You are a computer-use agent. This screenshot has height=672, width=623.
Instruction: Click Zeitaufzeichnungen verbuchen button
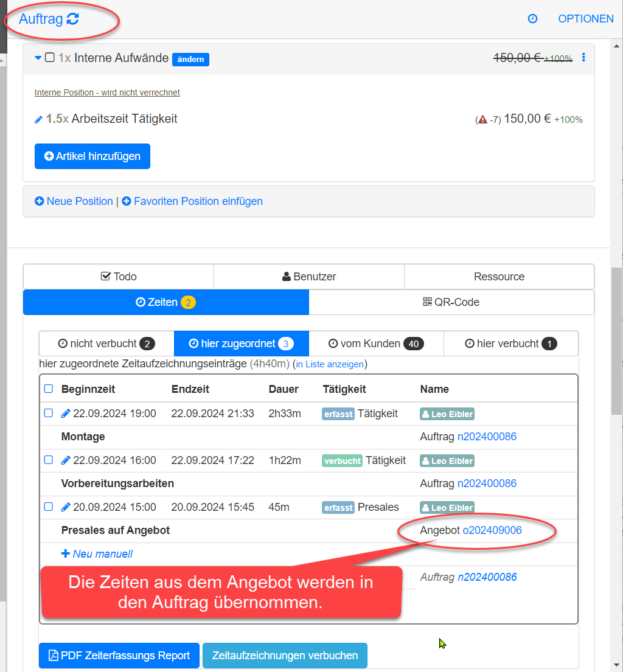[285, 656]
